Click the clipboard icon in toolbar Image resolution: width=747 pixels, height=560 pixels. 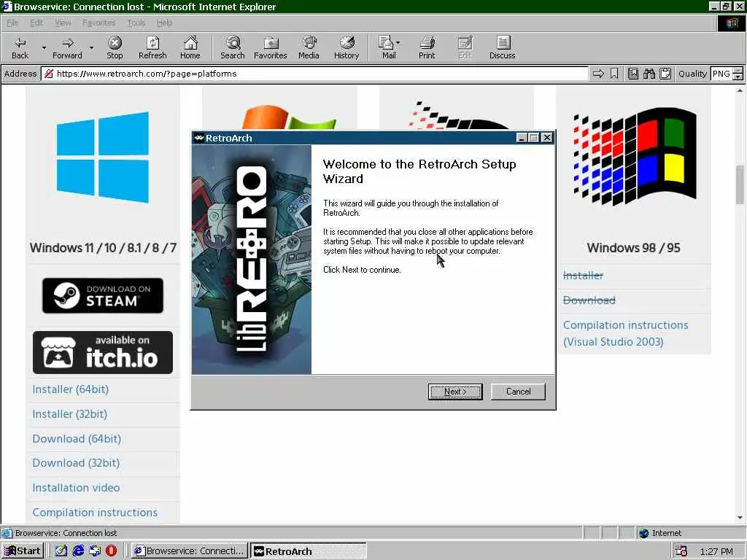[x=665, y=74]
